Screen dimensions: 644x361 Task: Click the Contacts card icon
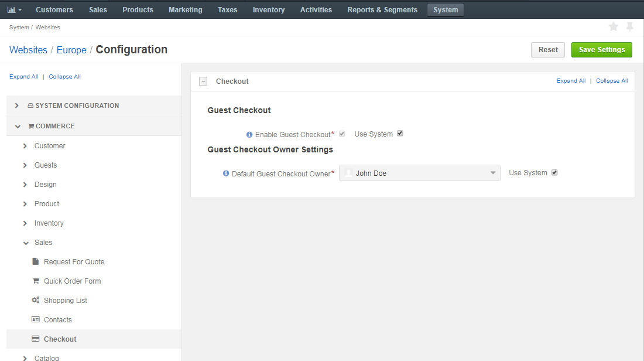36,319
